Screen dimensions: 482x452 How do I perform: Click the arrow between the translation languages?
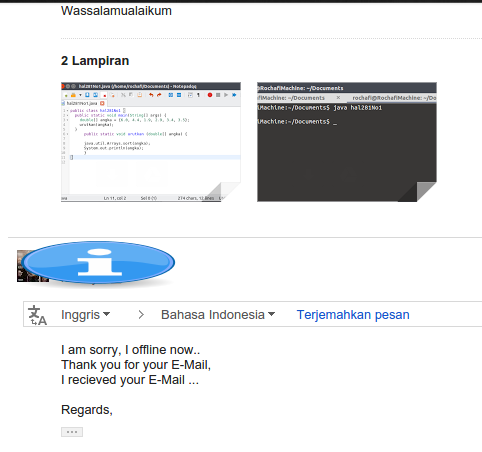(141, 314)
